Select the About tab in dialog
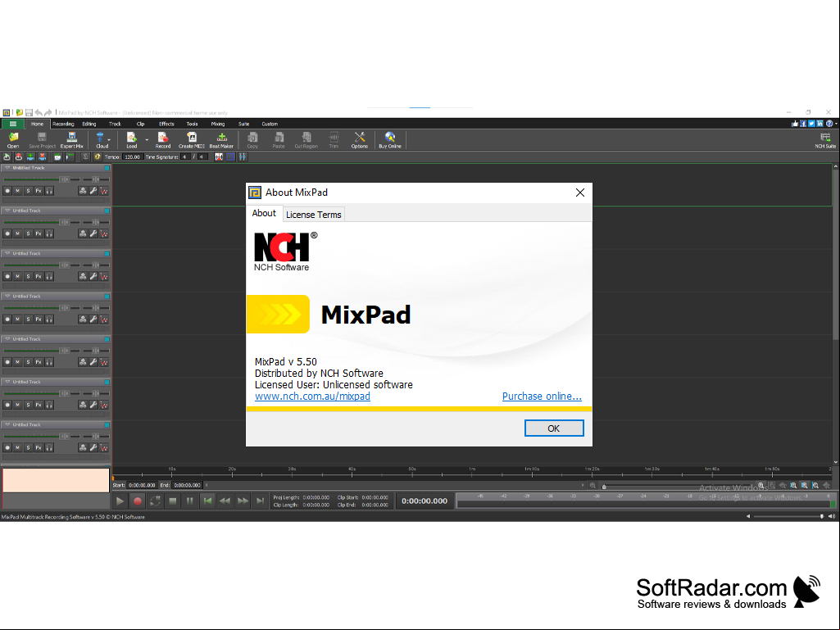The height and width of the screenshot is (630, 840). click(264, 213)
